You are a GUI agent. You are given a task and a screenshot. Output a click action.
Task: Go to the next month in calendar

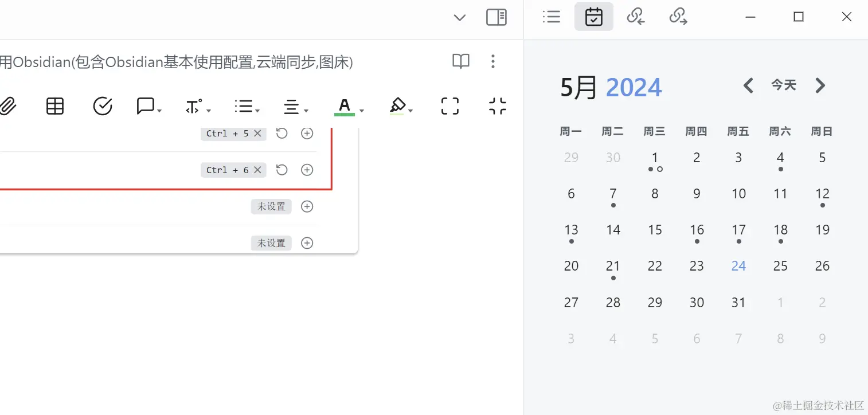[x=820, y=85]
